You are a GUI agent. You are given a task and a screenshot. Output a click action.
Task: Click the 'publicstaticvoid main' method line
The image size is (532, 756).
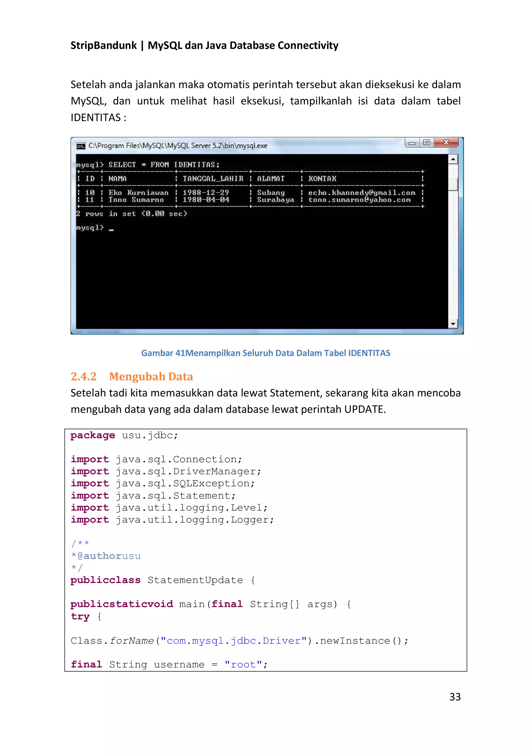coord(211,605)
